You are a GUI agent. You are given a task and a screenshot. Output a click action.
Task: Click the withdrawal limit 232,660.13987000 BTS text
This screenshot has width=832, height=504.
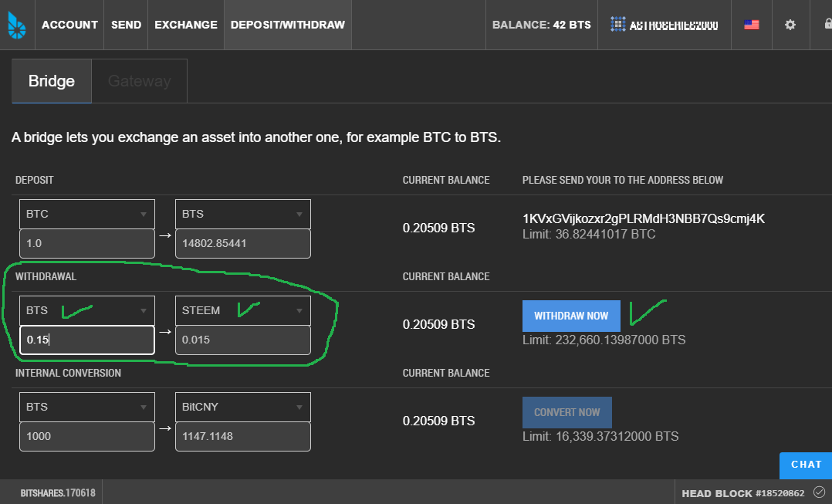(604, 340)
